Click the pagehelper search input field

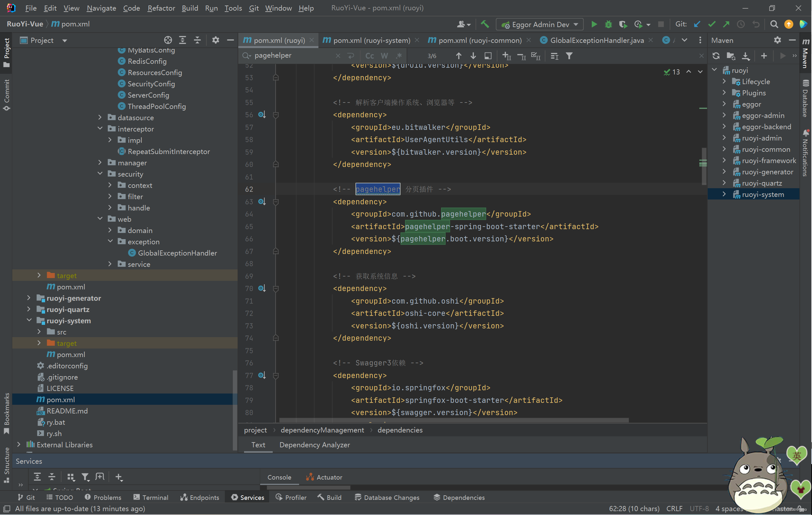click(293, 56)
